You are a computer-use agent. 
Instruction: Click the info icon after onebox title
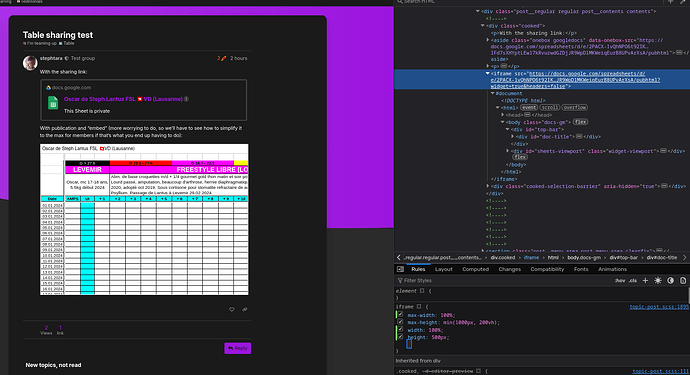tap(186, 99)
